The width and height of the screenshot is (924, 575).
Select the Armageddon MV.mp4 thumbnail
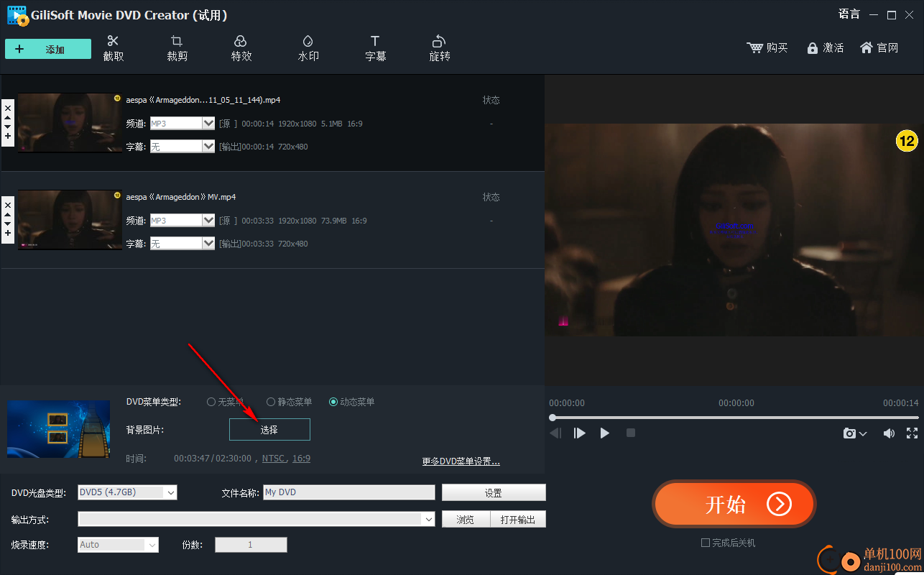(x=70, y=220)
